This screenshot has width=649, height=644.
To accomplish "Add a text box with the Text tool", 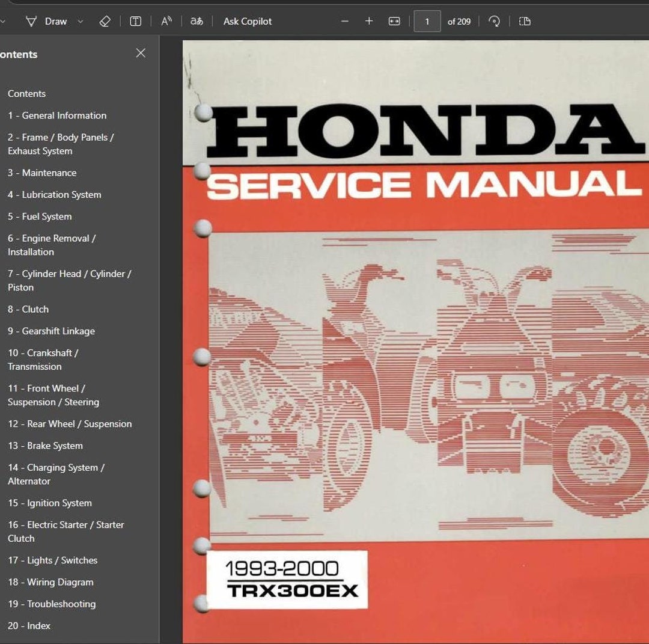I will coord(135,22).
